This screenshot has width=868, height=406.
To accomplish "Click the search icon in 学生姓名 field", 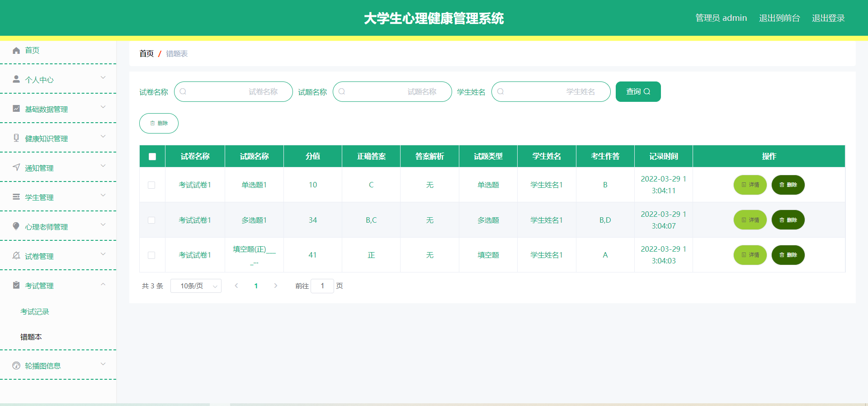I will pyautogui.click(x=500, y=91).
